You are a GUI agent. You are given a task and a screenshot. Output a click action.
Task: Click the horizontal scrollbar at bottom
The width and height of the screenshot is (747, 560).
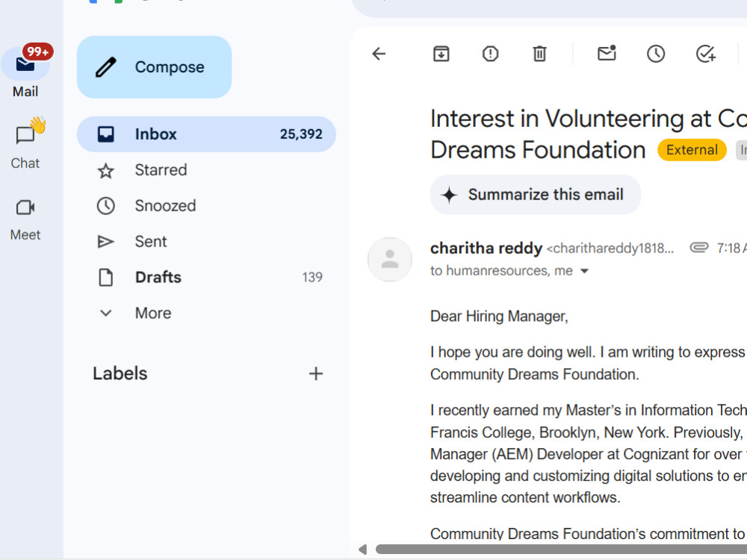click(x=561, y=550)
